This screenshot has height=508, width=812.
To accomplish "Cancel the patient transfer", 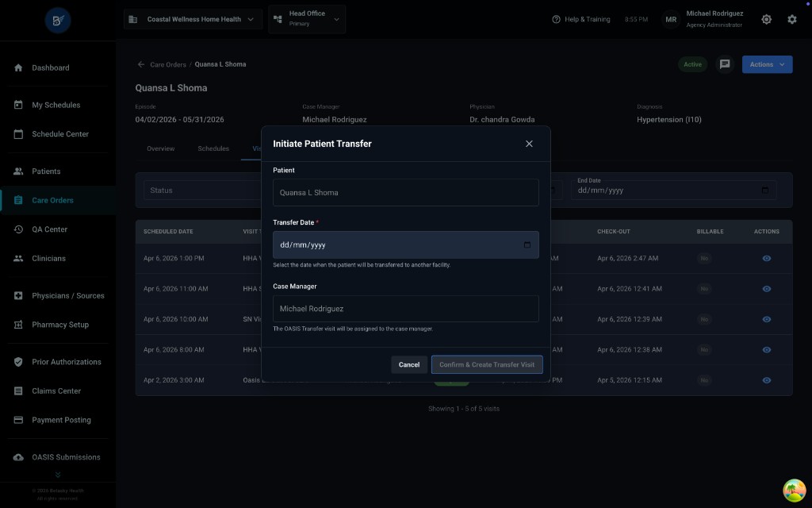I will click(x=408, y=365).
